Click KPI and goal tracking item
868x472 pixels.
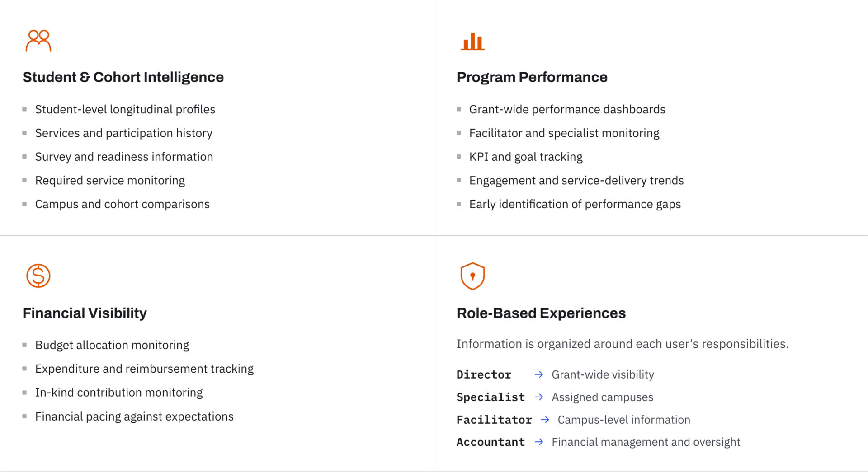point(526,157)
